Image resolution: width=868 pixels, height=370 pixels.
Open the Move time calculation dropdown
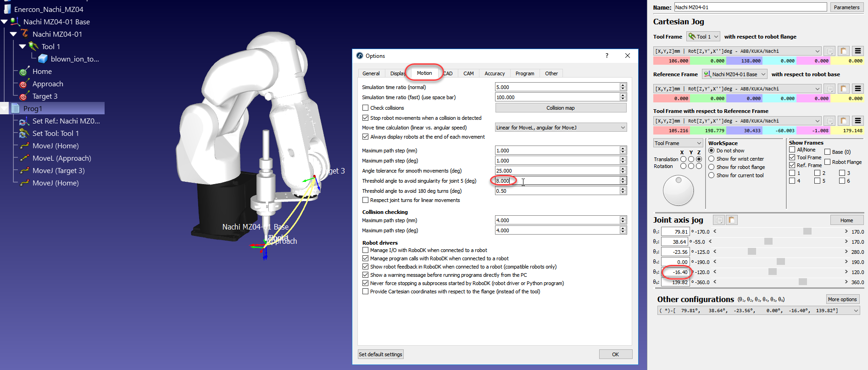click(x=561, y=128)
